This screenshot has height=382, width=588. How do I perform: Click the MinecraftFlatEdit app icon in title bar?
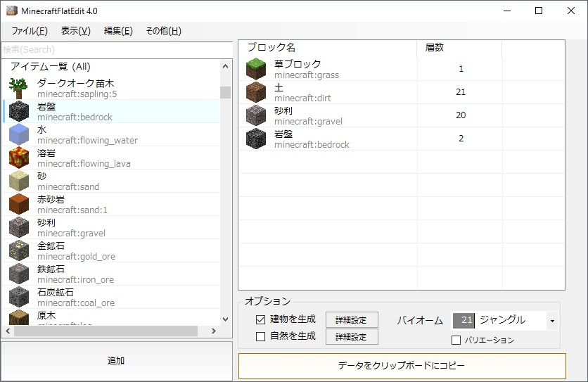[x=12, y=11]
